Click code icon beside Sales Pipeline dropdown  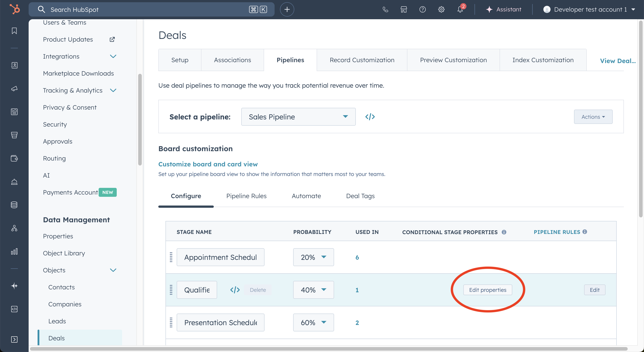pos(370,117)
